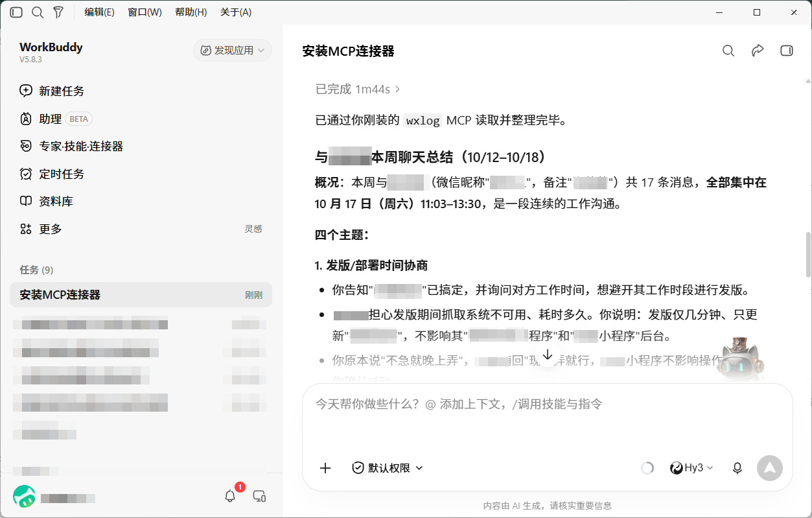Expand the 已完成 1m44s details
The height and width of the screenshot is (518, 812).
tap(358, 89)
